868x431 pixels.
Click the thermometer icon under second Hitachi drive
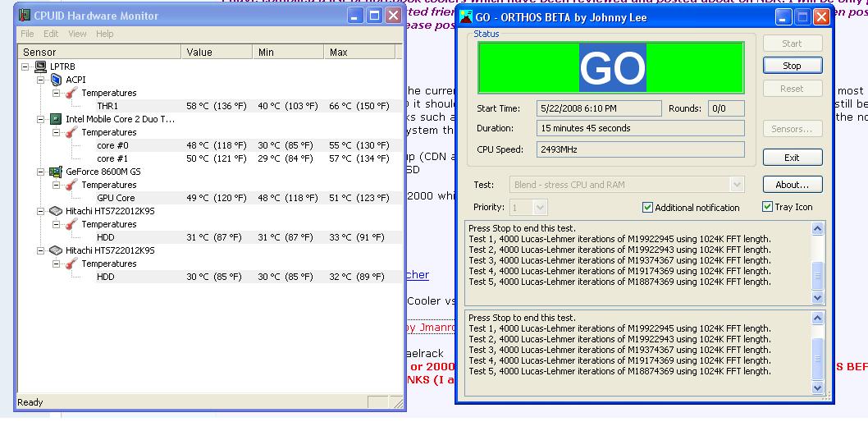(71, 264)
